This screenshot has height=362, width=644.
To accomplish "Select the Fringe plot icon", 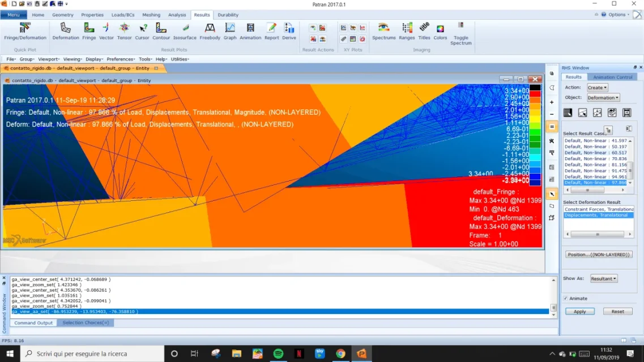I will (x=89, y=32).
